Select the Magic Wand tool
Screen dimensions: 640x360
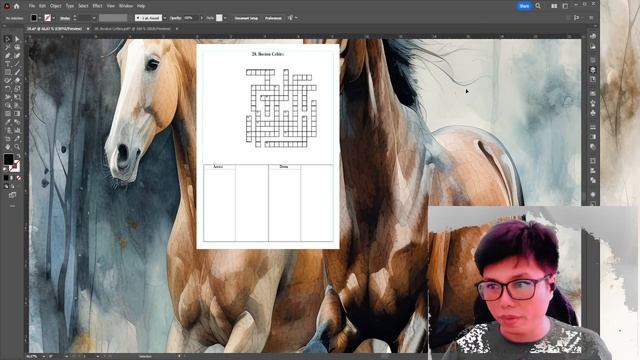7,47
